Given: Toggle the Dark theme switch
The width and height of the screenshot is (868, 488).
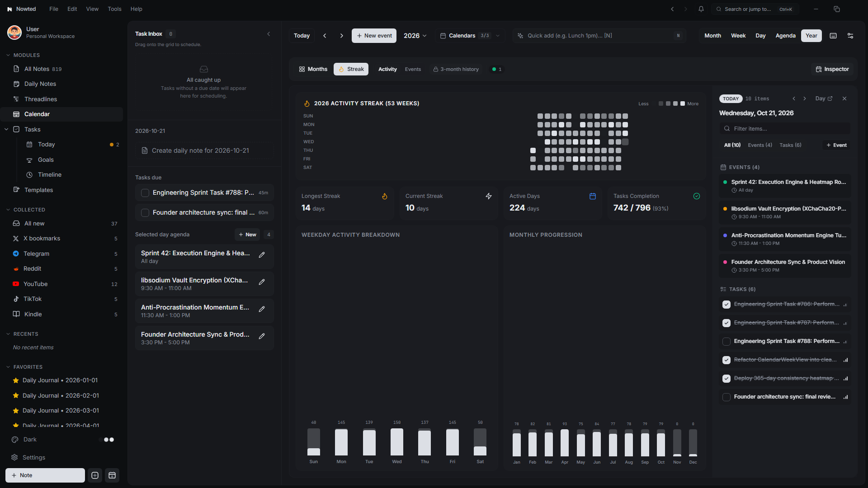Looking at the screenshot, I should click(x=107, y=440).
